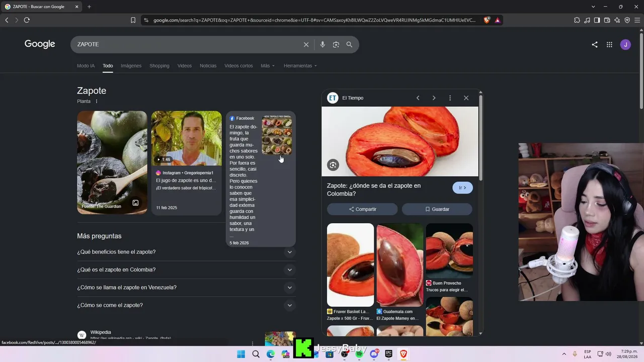Open the browser extensions puzzle icon
The width and height of the screenshot is (644, 362).
point(577,20)
